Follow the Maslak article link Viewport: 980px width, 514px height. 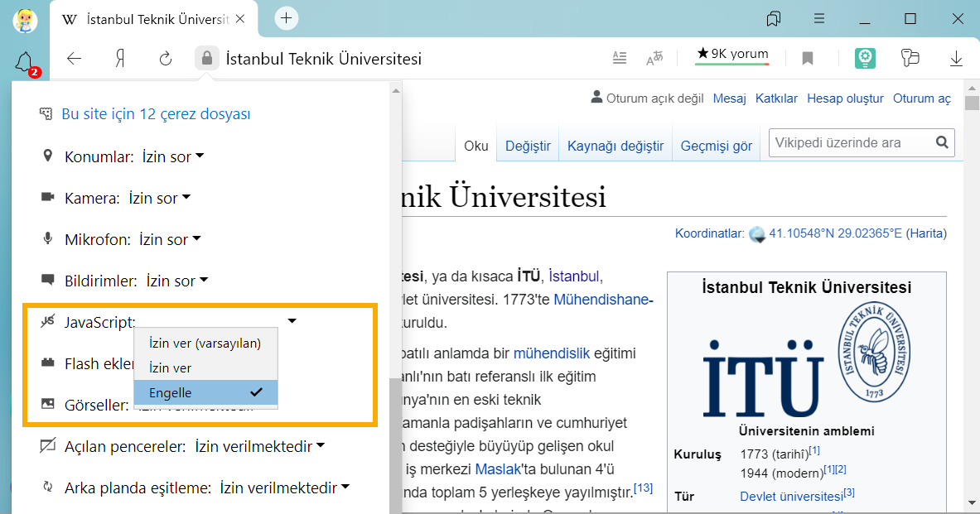pos(498,469)
